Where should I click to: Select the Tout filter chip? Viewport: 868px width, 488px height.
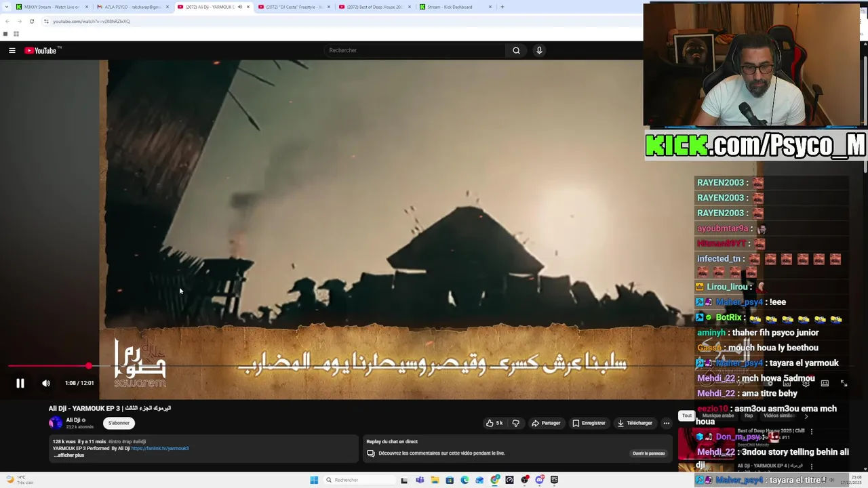(687, 415)
